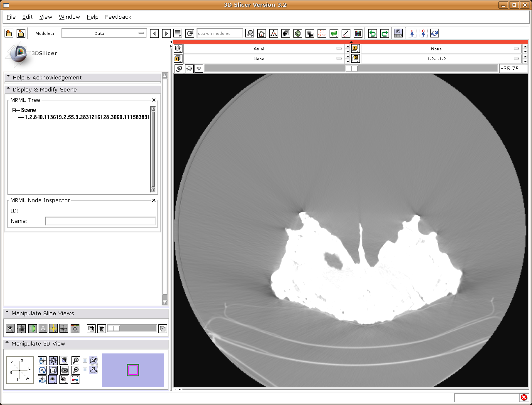Click the Name field in Node Inspector
Viewport: 532px width, 405px height.
(101, 221)
